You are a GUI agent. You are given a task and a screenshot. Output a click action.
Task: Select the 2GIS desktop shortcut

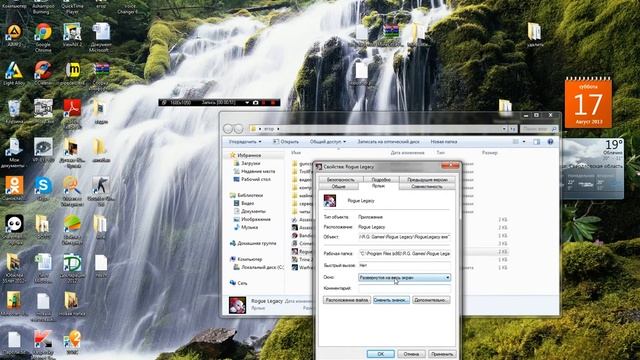coord(72,342)
